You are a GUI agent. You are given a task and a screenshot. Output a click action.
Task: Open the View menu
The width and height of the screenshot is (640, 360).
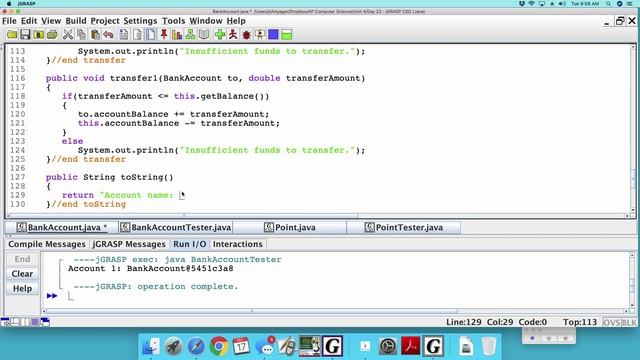point(51,21)
